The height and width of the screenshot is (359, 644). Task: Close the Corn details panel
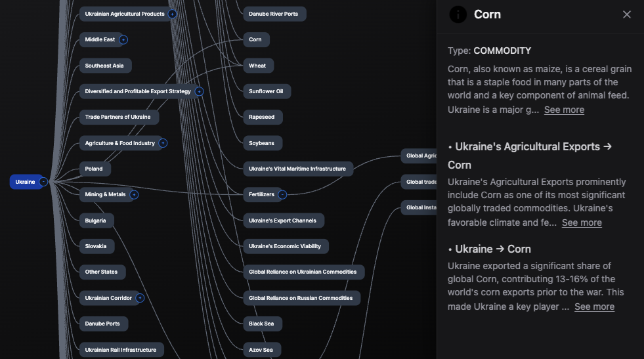coord(626,14)
